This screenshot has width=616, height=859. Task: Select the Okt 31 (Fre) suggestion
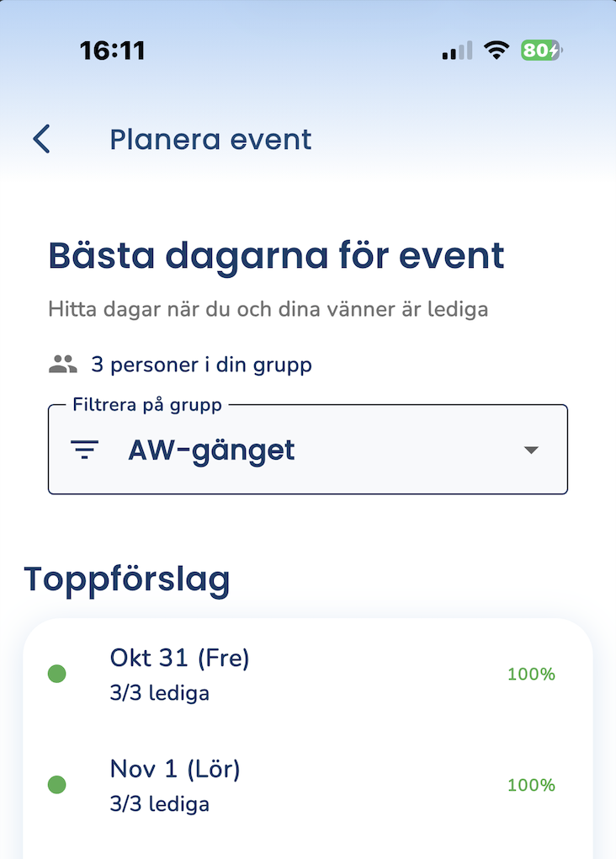click(180, 659)
